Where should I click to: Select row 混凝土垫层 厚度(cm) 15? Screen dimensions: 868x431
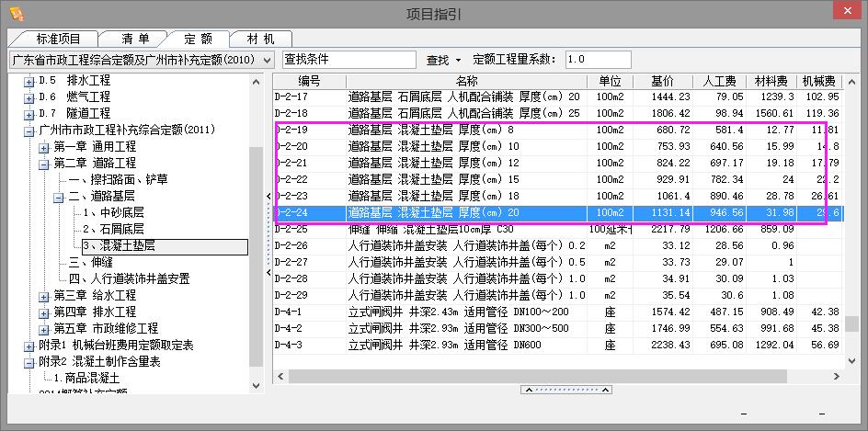557,179
